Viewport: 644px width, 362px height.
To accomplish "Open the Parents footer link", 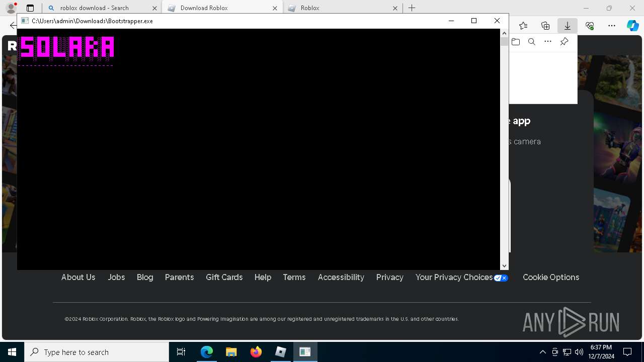I will 179,277.
